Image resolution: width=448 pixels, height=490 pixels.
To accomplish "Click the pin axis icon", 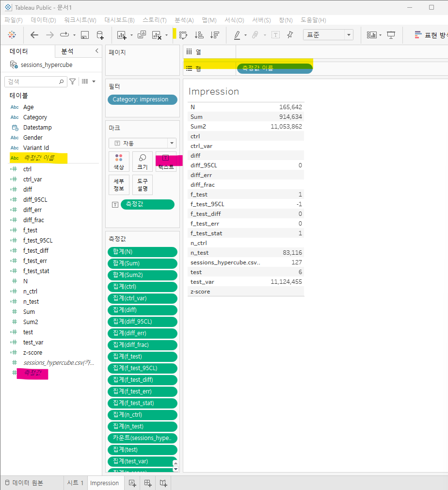I will (x=290, y=34).
